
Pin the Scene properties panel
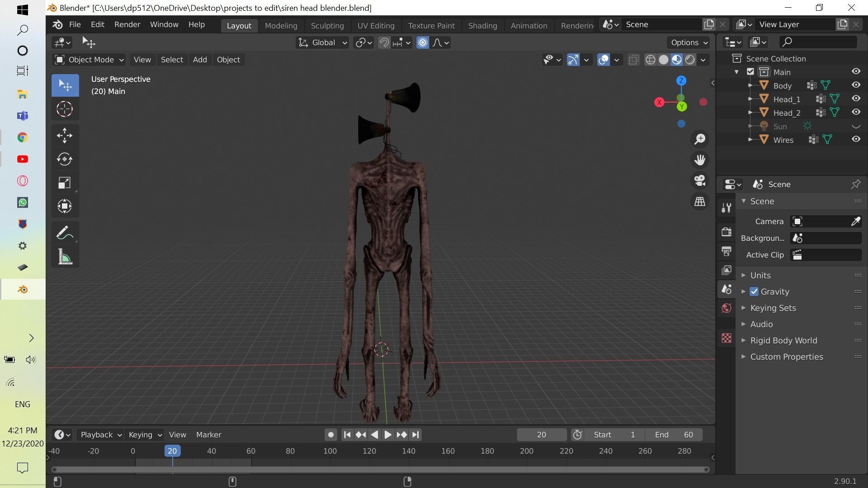pos(855,184)
